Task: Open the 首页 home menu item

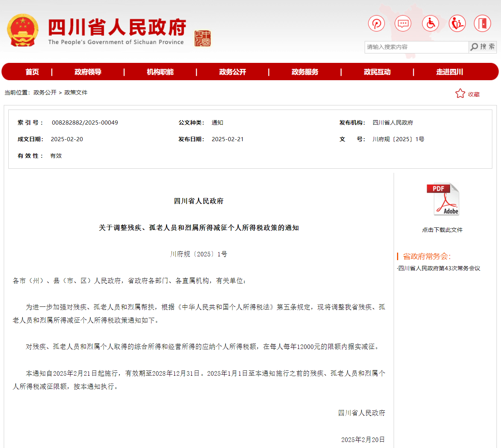Action: point(32,72)
